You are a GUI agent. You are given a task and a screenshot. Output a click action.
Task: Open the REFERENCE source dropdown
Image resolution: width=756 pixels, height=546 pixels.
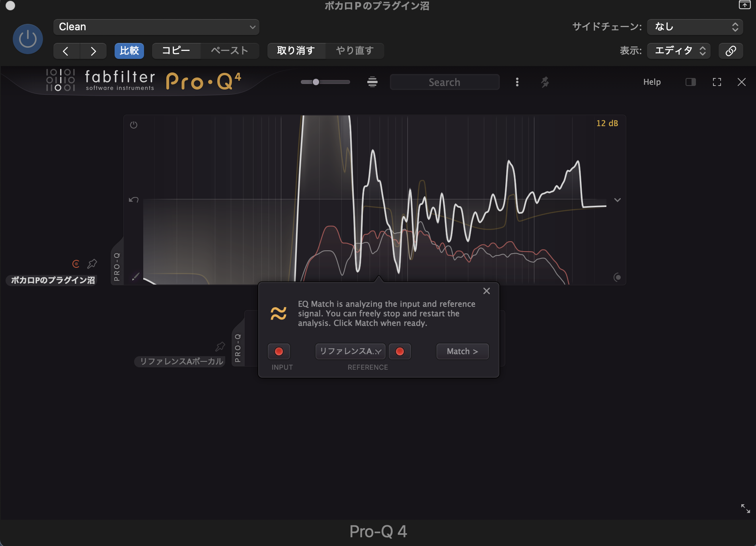tap(351, 351)
